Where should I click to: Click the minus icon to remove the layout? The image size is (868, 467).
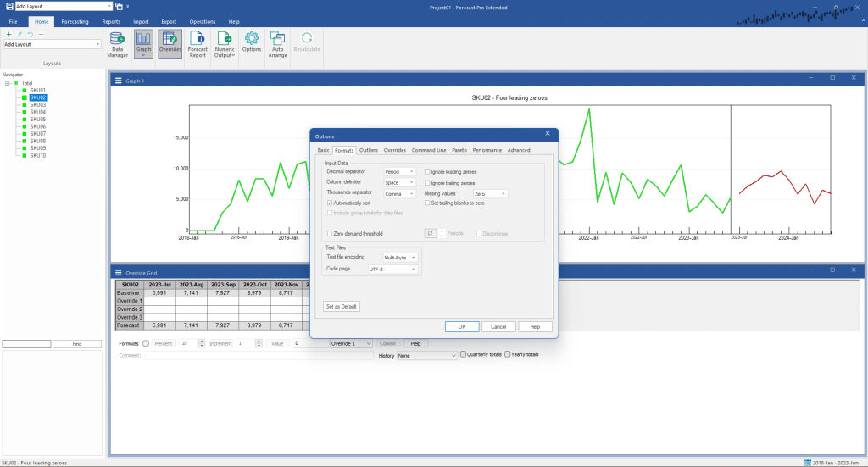41,34
